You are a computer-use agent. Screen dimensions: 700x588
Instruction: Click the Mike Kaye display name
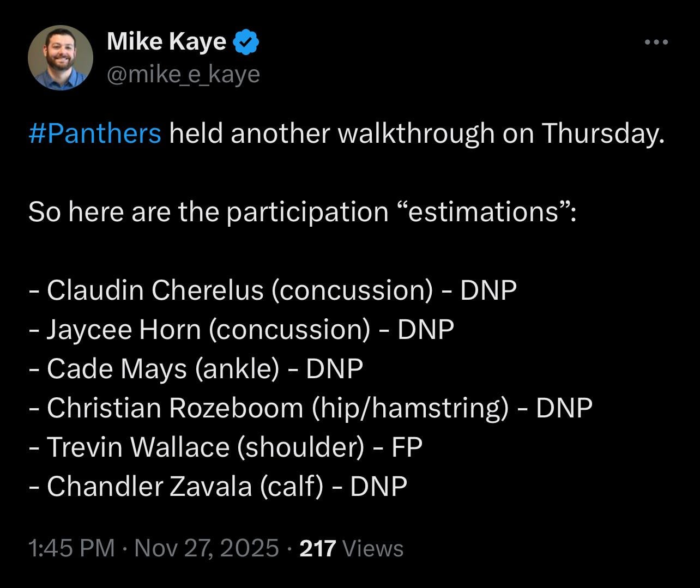166,41
